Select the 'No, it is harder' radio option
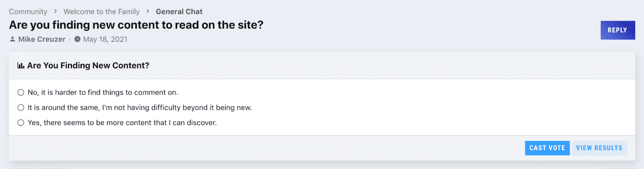 [x=21, y=93]
